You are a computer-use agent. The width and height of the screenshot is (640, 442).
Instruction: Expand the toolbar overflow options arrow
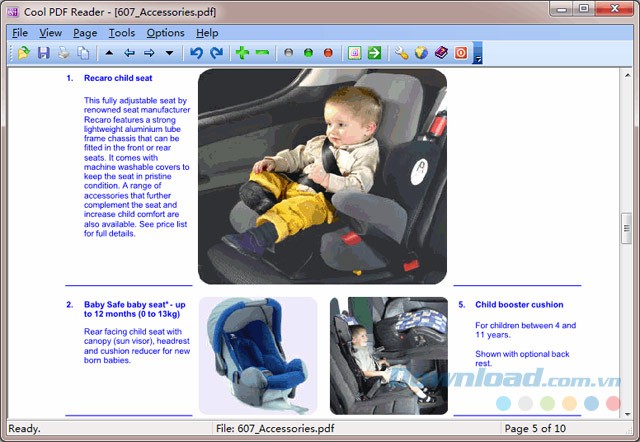click(x=478, y=58)
